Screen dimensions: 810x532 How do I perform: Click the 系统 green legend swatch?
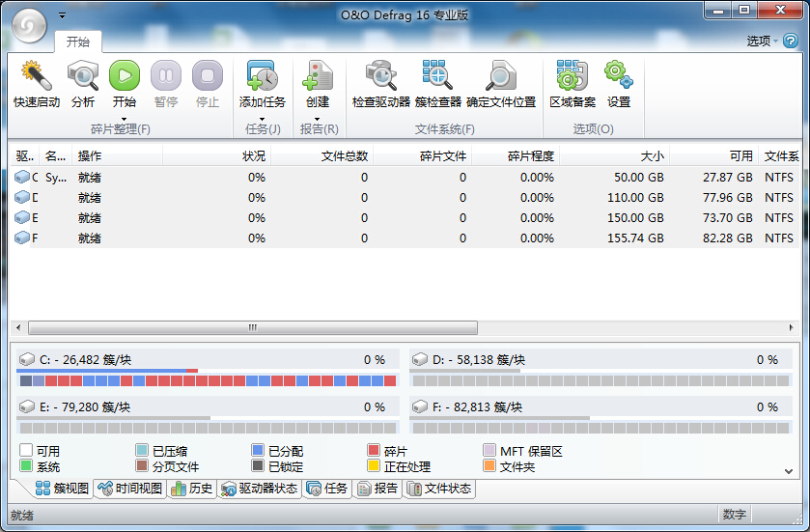(26, 465)
